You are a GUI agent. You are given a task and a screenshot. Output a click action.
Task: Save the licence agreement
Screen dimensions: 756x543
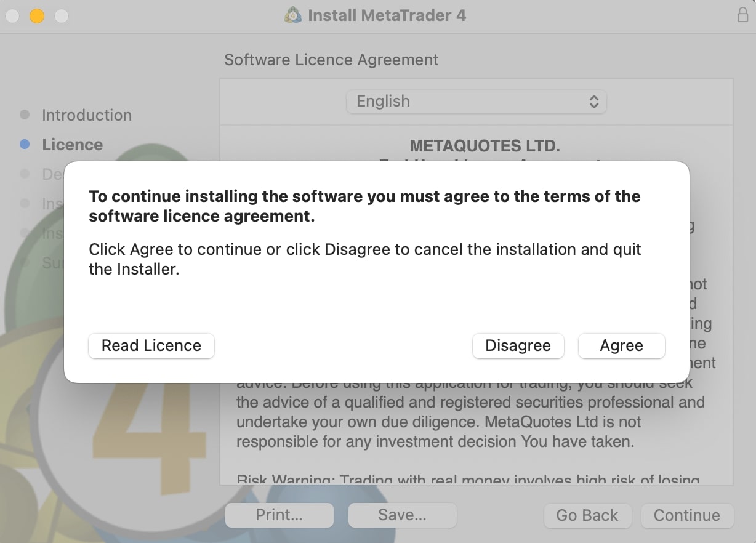point(402,515)
